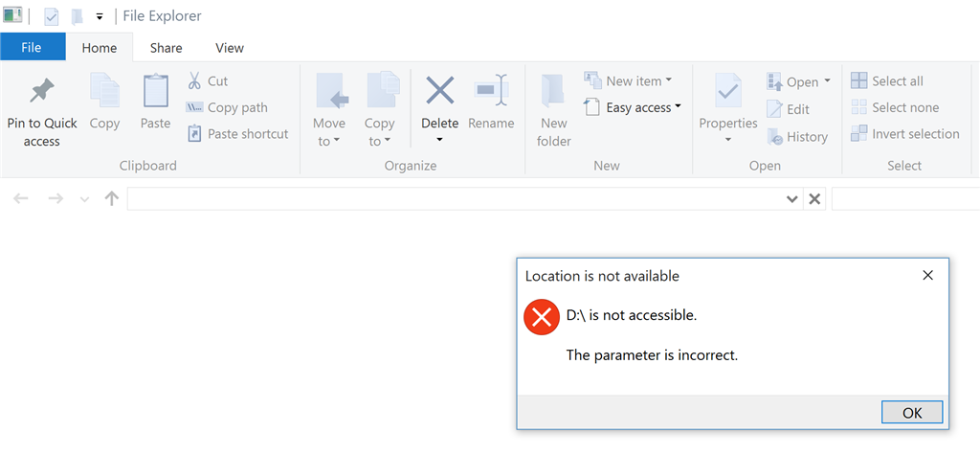Click the Up arrow navigation button
This screenshot has width=980, height=455.
click(112, 199)
